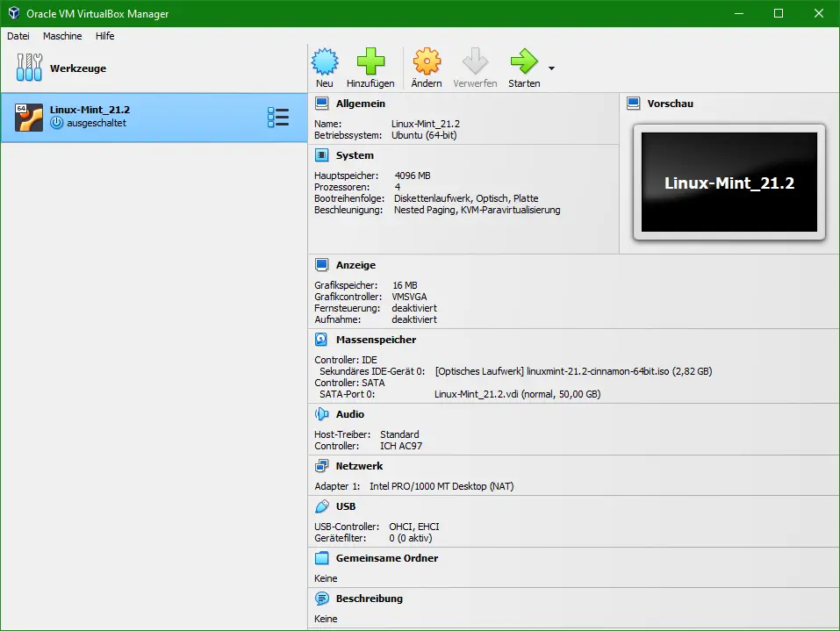Click the Massenspeicher section icon
Image resolution: width=840 pixels, height=631 pixels.
tap(322, 339)
